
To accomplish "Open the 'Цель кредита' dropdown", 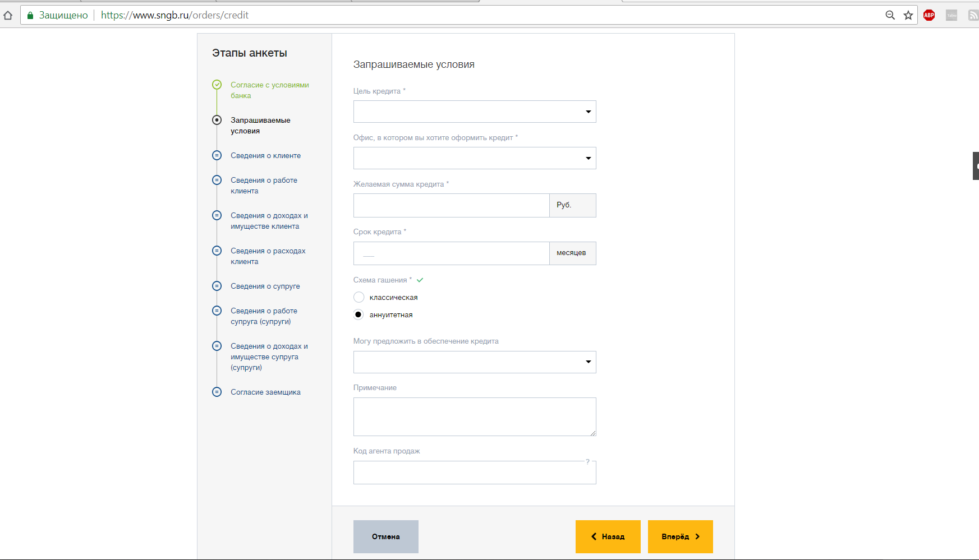I will [474, 112].
